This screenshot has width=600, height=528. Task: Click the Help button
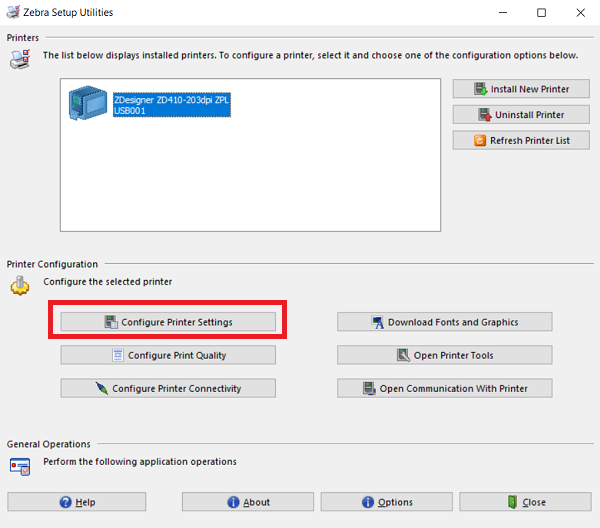click(x=77, y=502)
